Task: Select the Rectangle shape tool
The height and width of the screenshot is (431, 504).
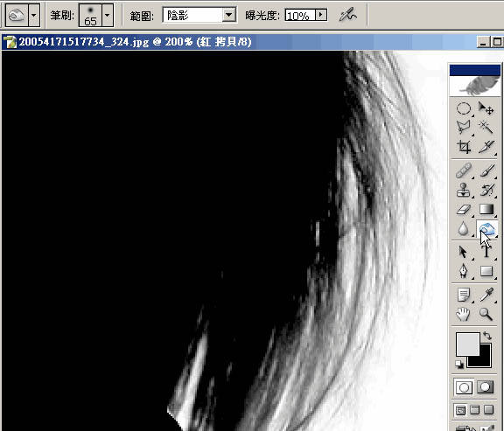Action: 486,271
